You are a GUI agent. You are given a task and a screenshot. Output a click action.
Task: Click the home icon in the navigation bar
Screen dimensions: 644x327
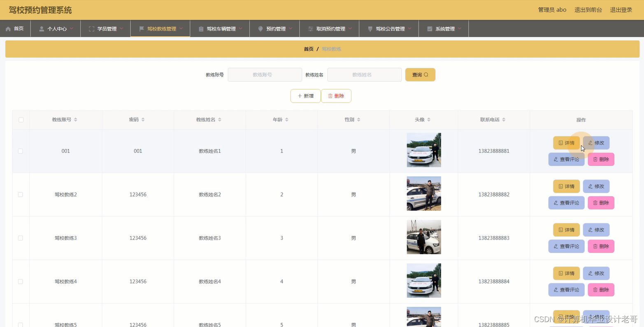tap(8, 29)
